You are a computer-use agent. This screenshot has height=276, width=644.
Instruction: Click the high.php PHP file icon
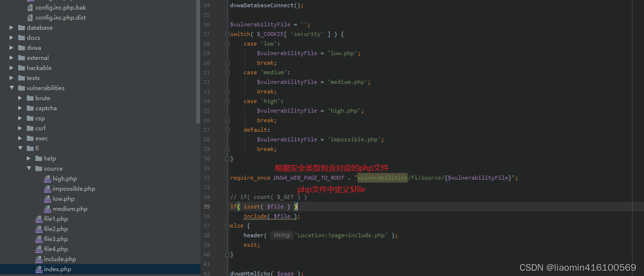pyautogui.click(x=47, y=179)
